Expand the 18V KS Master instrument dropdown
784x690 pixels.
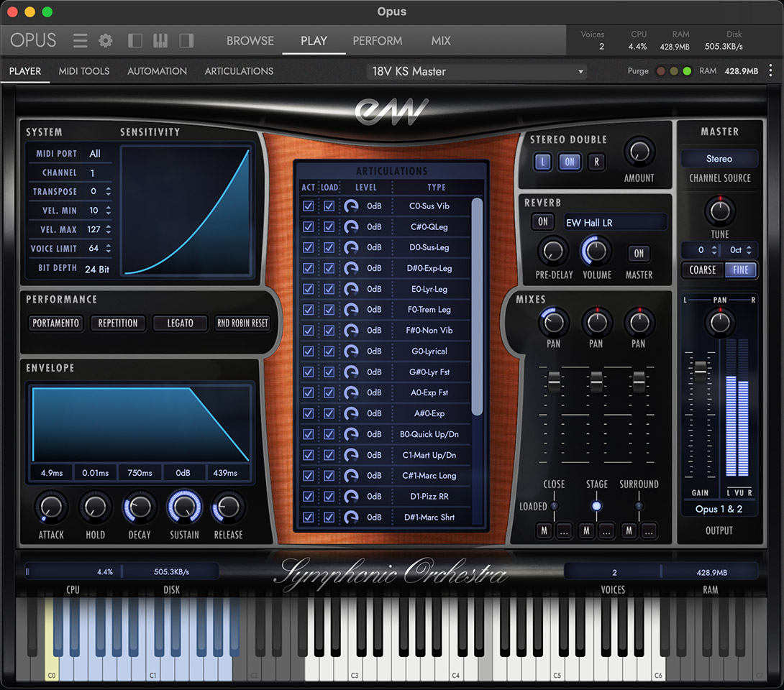coord(477,72)
